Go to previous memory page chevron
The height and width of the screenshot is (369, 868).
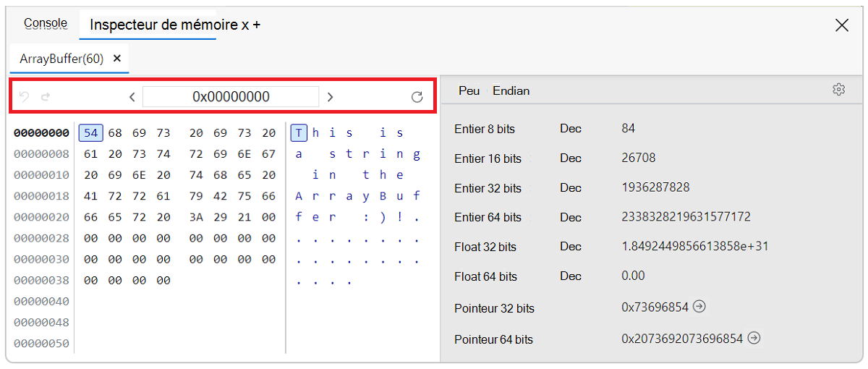[x=132, y=97]
